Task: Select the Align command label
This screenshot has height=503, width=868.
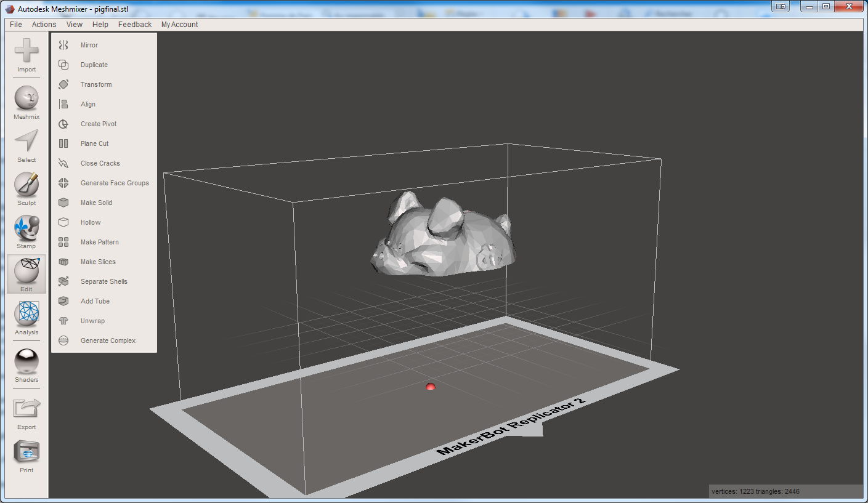Action: [x=88, y=104]
